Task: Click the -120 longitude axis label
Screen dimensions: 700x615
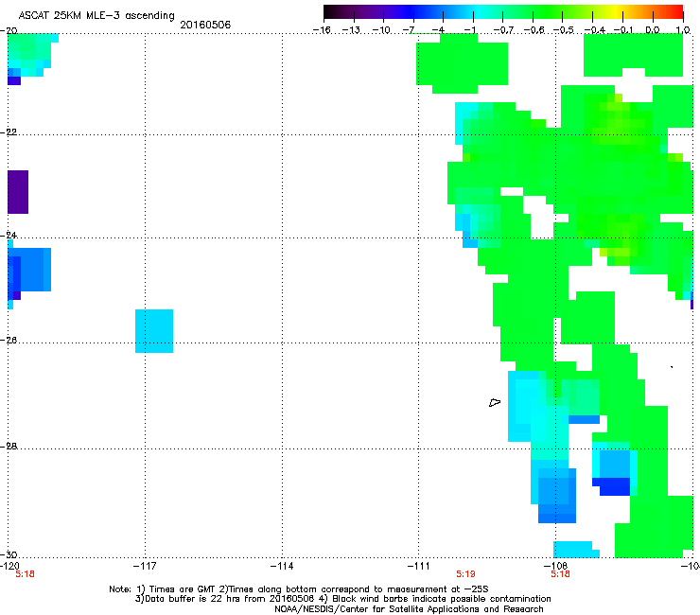Action: coord(9,566)
